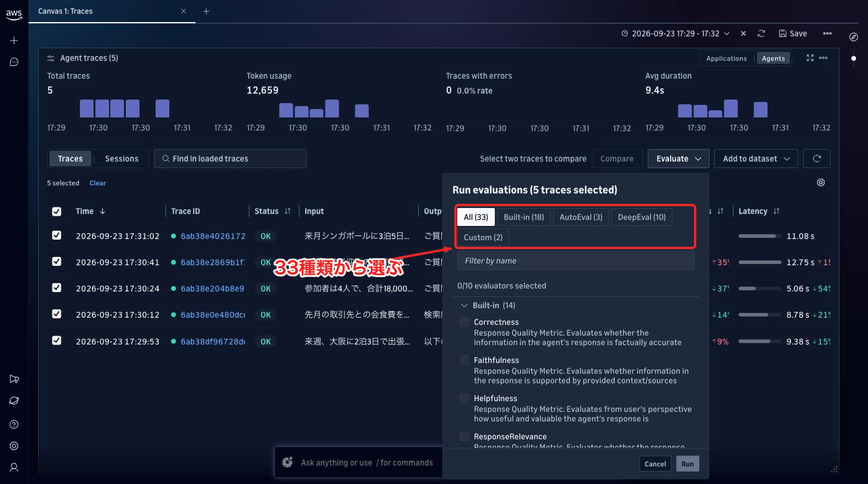This screenshot has height=484, width=868.
Task: Open the user profile icon
Action: 14,467
